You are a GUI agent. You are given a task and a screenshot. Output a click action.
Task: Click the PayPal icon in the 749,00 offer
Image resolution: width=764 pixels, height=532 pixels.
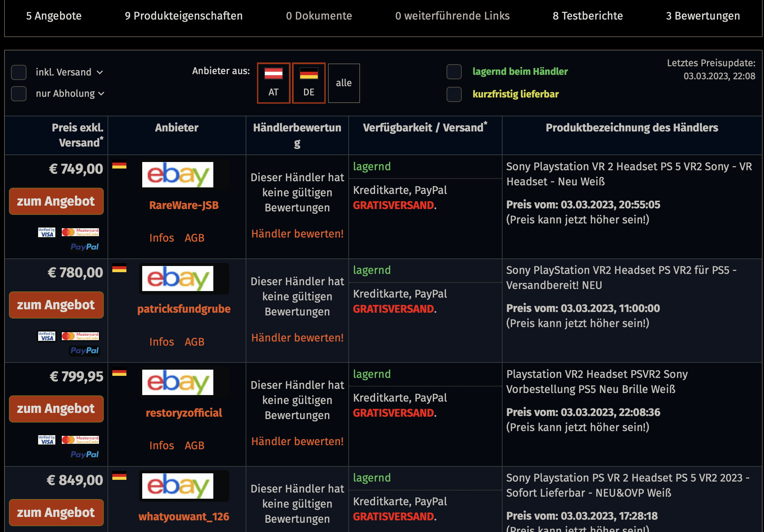(x=85, y=247)
